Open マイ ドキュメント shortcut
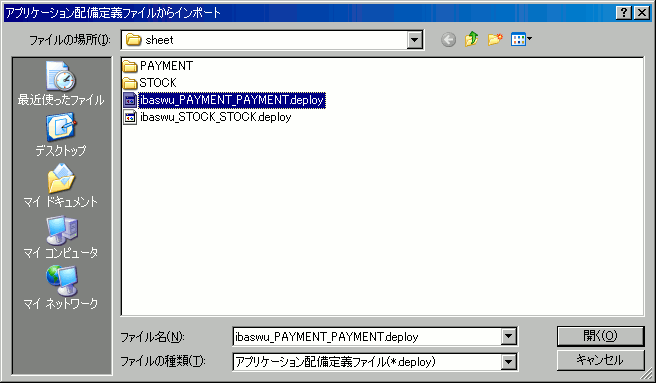 coord(61,186)
